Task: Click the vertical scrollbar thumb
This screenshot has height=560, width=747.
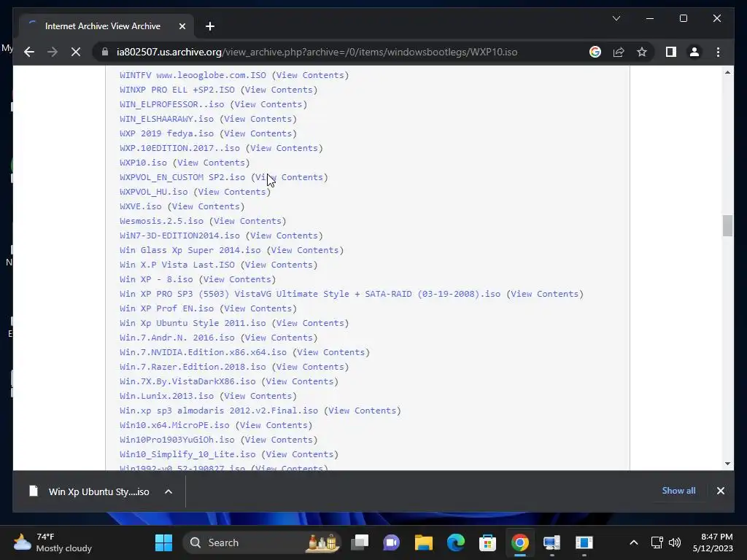Action: (727, 225)
